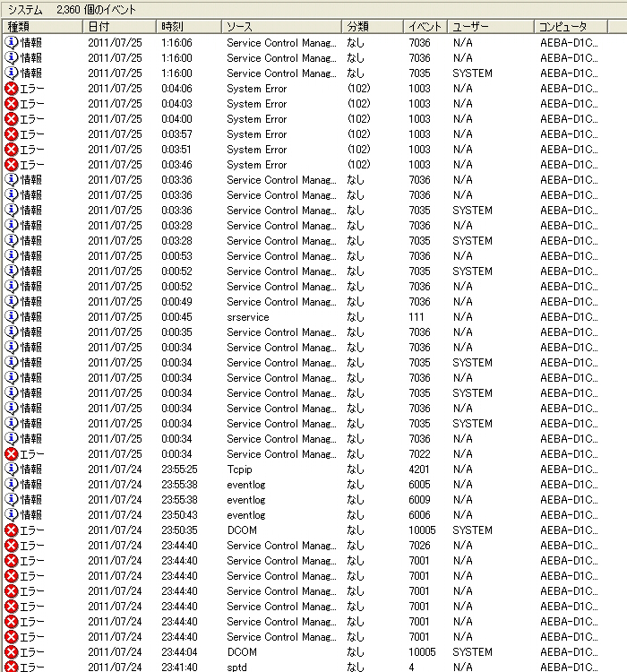Select the time cell 0:00:49

tap(176, 301)
